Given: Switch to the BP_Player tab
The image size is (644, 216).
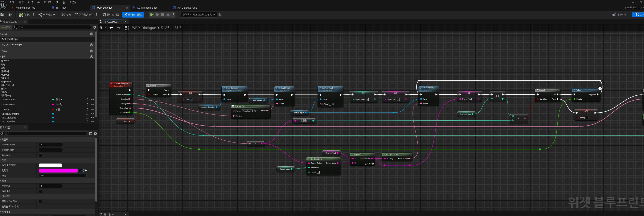Looking at the screenshot, I should (x=62, y=8).
